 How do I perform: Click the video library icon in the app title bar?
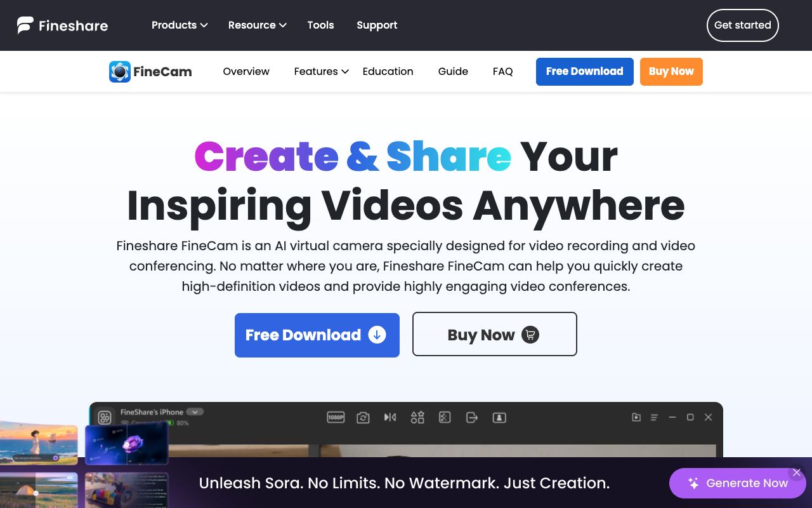[636, 417]
